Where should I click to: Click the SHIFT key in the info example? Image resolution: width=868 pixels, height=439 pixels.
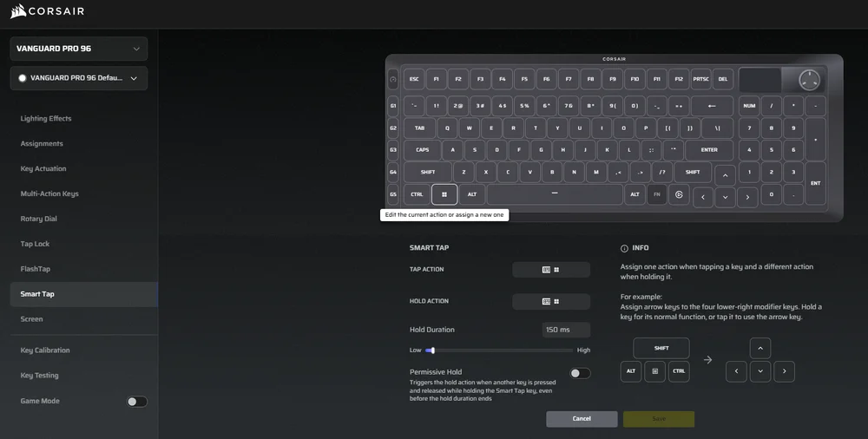(x=661, y=349)
